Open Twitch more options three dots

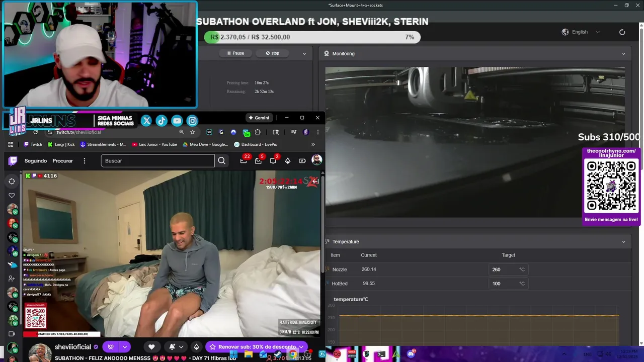click(85, 161)
